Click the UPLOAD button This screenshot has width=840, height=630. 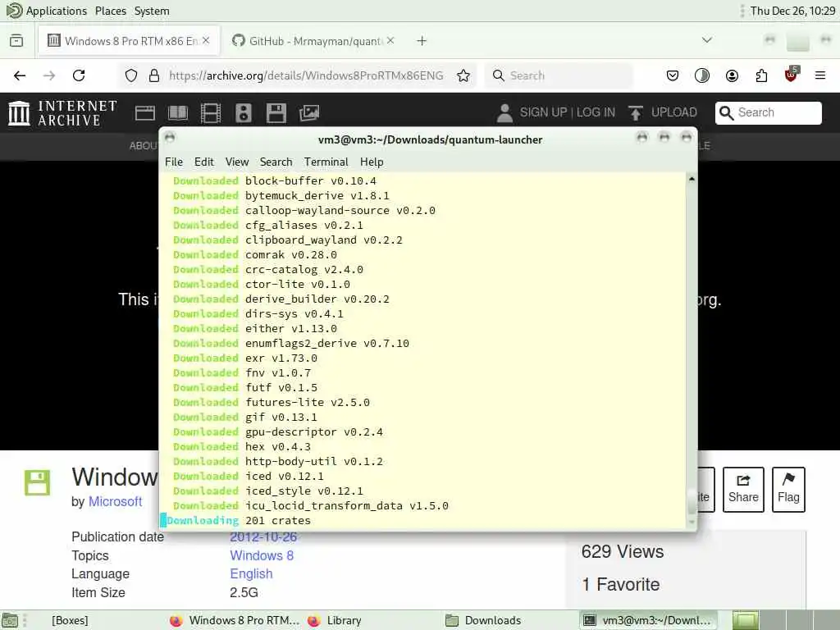[x=663, y=112]
